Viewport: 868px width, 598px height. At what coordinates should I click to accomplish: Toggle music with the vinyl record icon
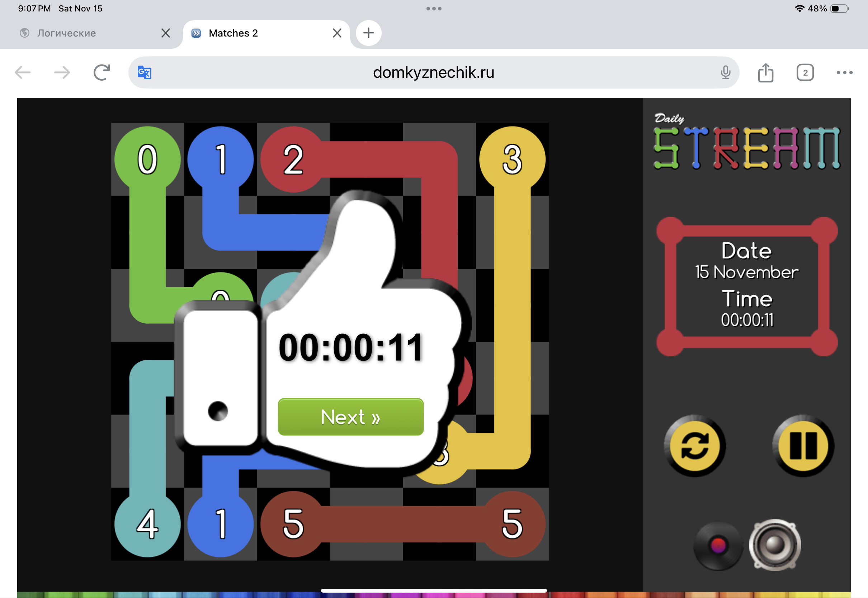pos(718,545)
